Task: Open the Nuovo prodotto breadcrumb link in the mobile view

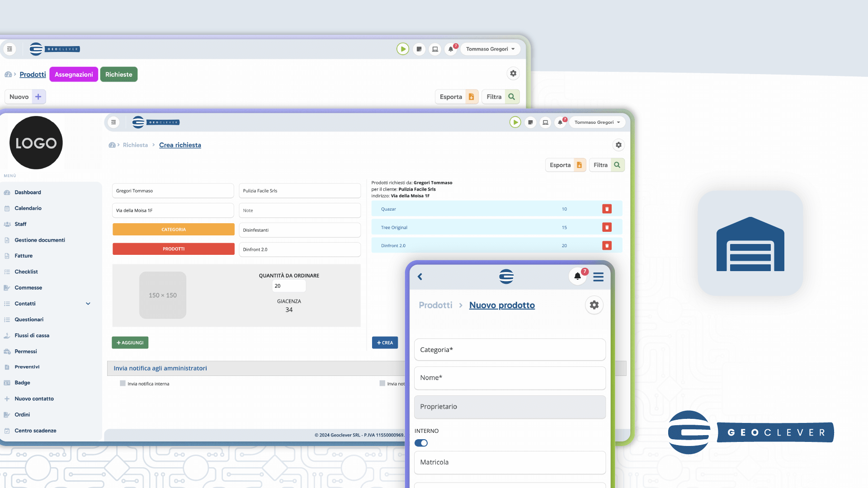Action: pyautogui.click(x=502, y=305)
